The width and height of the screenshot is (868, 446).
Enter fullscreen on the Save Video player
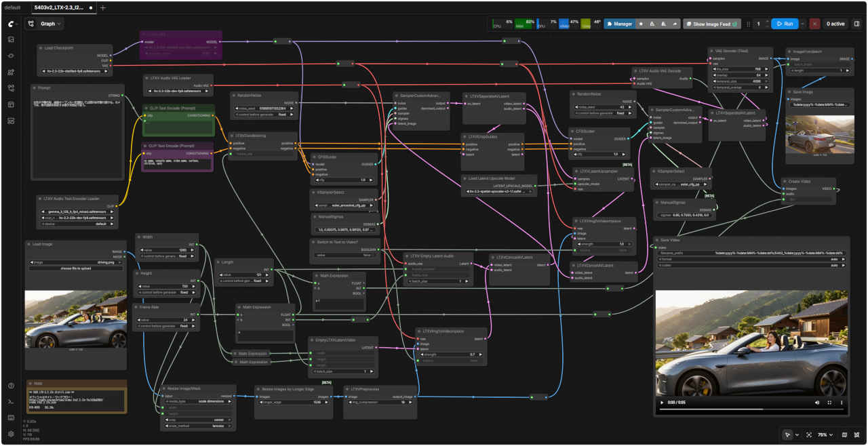[x=829, y=403]
